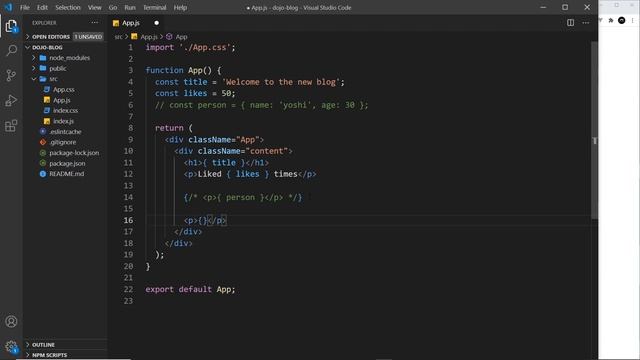Click the commented person paragraph on line 14

click(243, 197)
